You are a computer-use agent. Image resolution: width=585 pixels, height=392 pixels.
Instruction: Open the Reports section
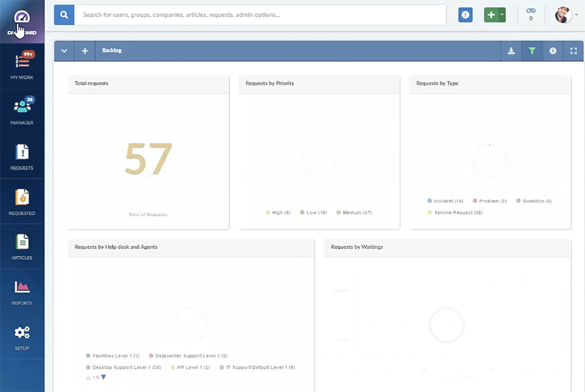tap(22, 292)
